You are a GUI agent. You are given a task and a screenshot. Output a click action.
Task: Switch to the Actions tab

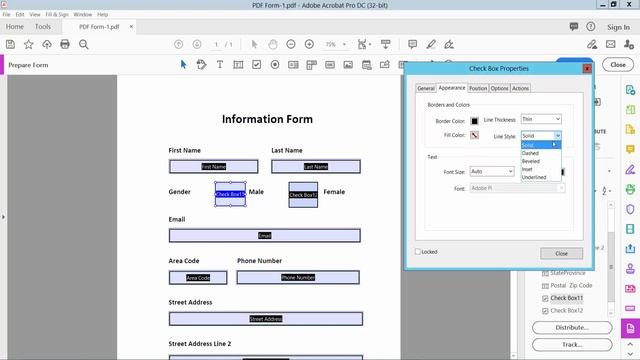[520, 88]
